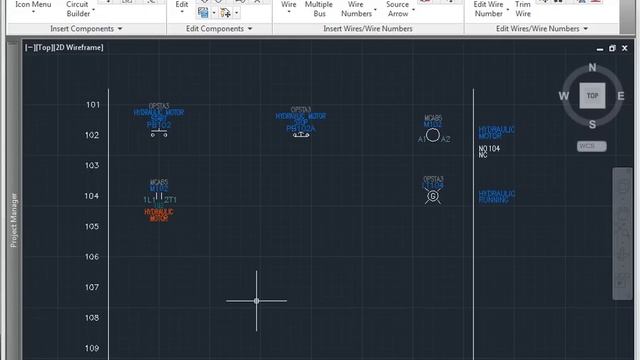The height and width of the screenshot is (360, 640).
Task: Select the NO 104 cross-reference text
Action: coord(489,149)
